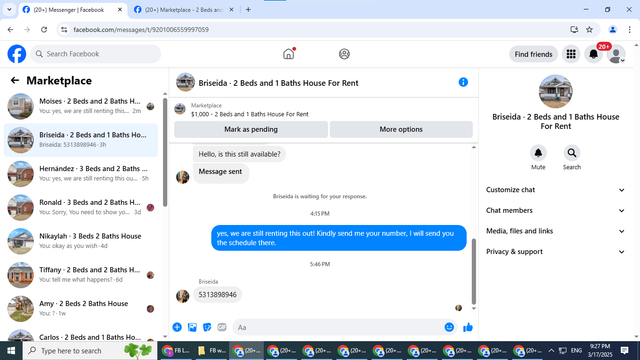Send a thumbs-up like
This screenshot has height=360, width=640.
468,327
